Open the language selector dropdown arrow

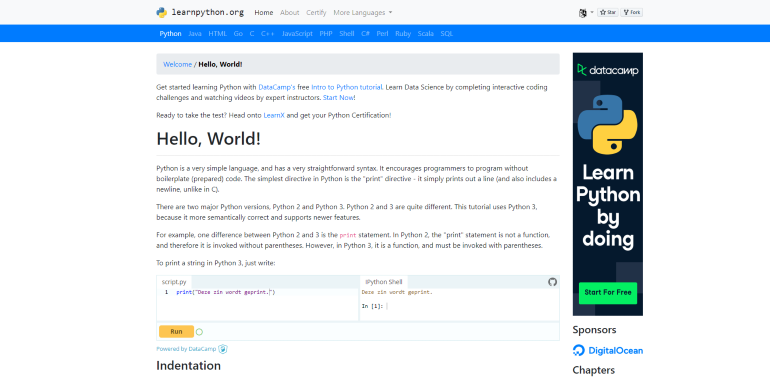coord(592,13)
